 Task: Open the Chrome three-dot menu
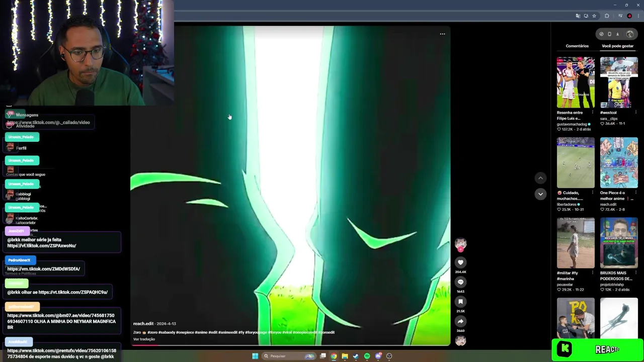pos(638,16)
